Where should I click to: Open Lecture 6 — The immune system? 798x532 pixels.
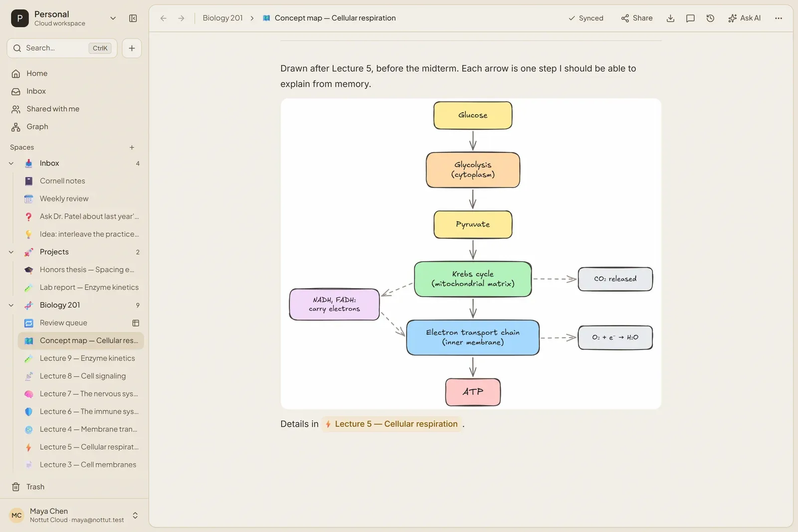click(x=81, y=412)
